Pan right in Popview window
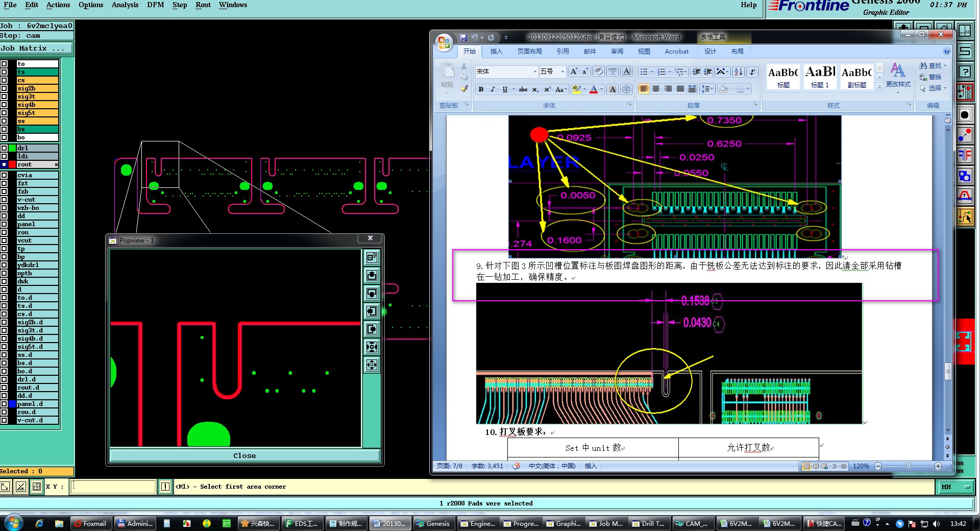The width and height of the screenshot is (980, 531). coord(372,329)
